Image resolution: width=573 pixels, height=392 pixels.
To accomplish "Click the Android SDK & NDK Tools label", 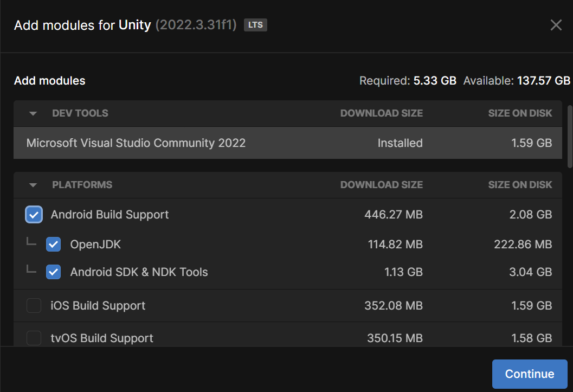I will tap(139, 272).
